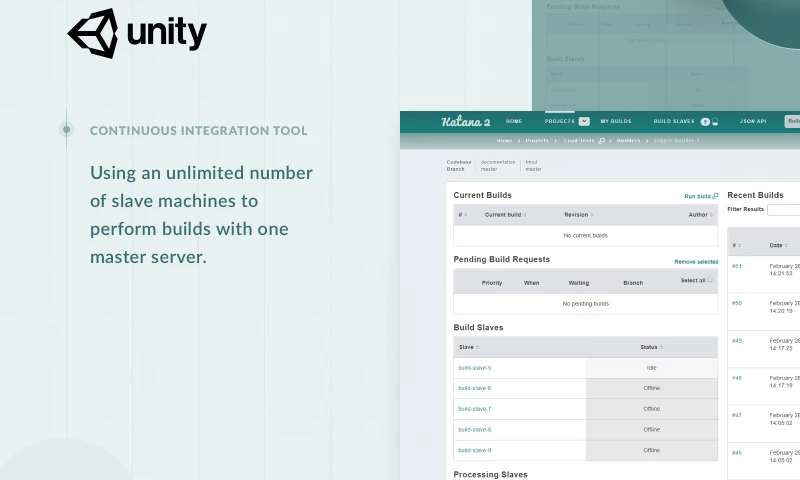Sort by the Current build column arrows

(525, 215)
